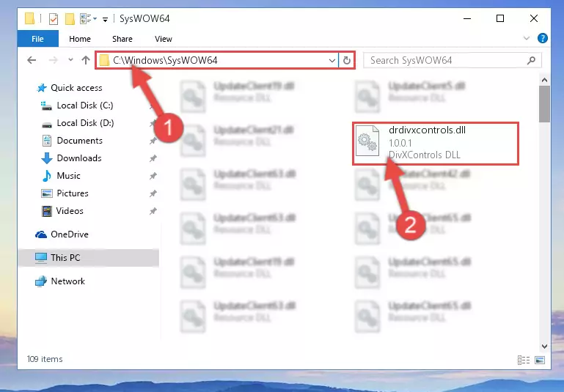
Task: Click the address bar path C:\Windows\SysWOW64
Action: (x=165, y=60)
